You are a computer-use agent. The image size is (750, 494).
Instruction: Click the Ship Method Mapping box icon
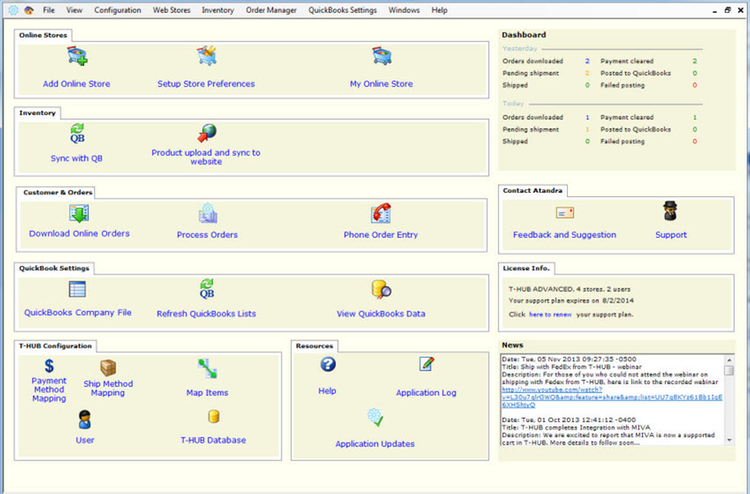tap(108, 368)
